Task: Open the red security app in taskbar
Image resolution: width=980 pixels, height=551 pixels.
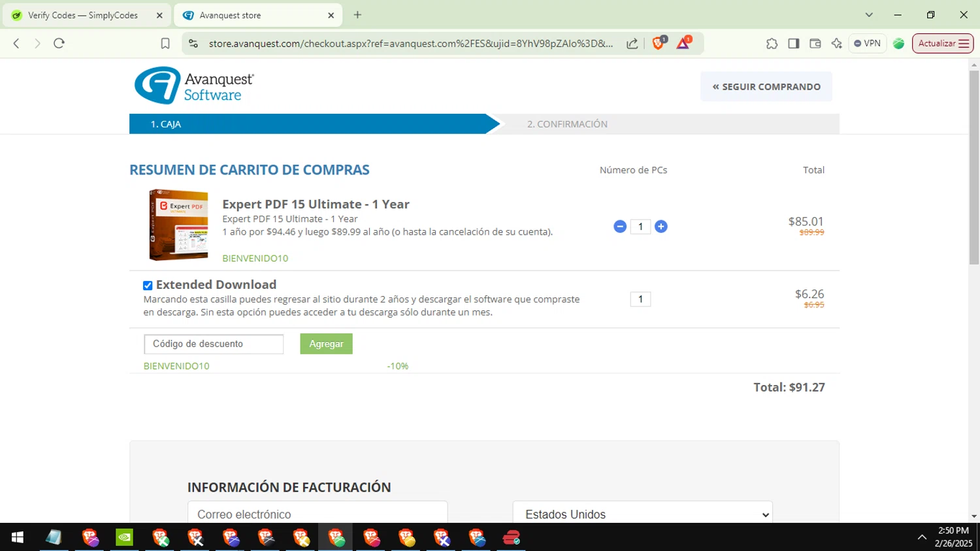Action: point(511,537)
